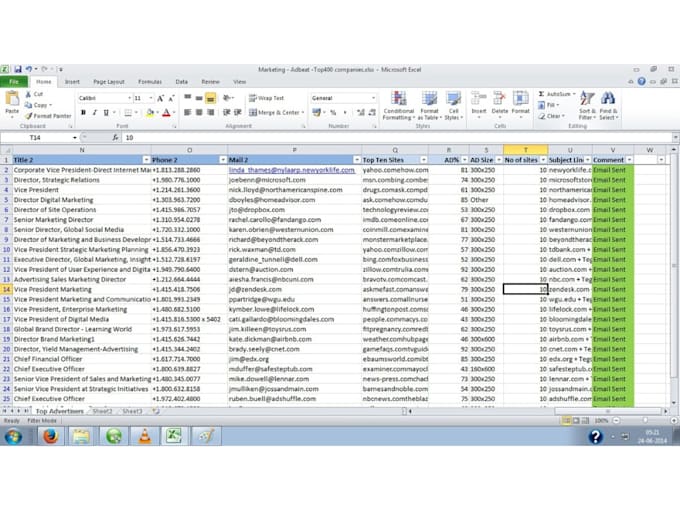Screen dimensions: 680x510
Task: Align text left
Action: pos(187,113)
